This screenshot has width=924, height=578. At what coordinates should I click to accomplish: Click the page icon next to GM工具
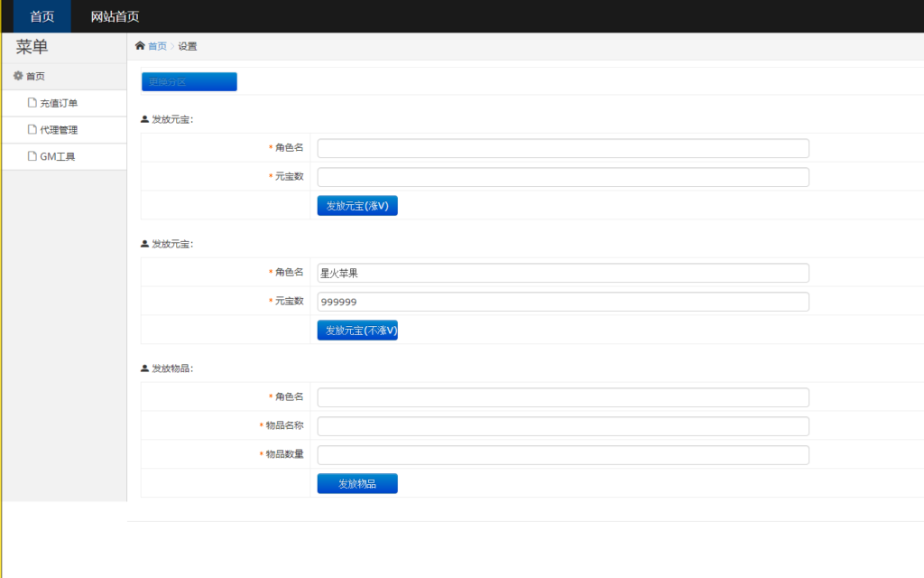coord(32,156)
